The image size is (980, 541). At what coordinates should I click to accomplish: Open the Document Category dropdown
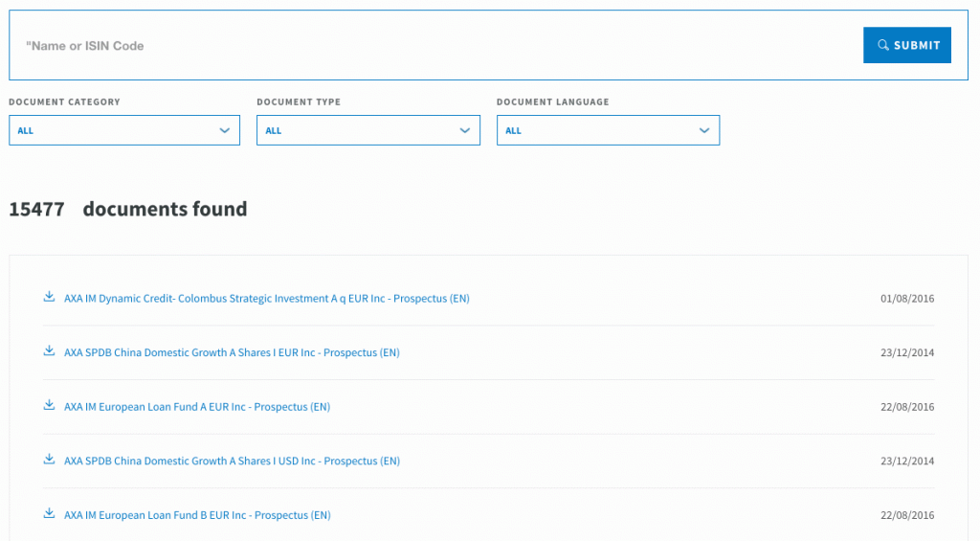124,130
